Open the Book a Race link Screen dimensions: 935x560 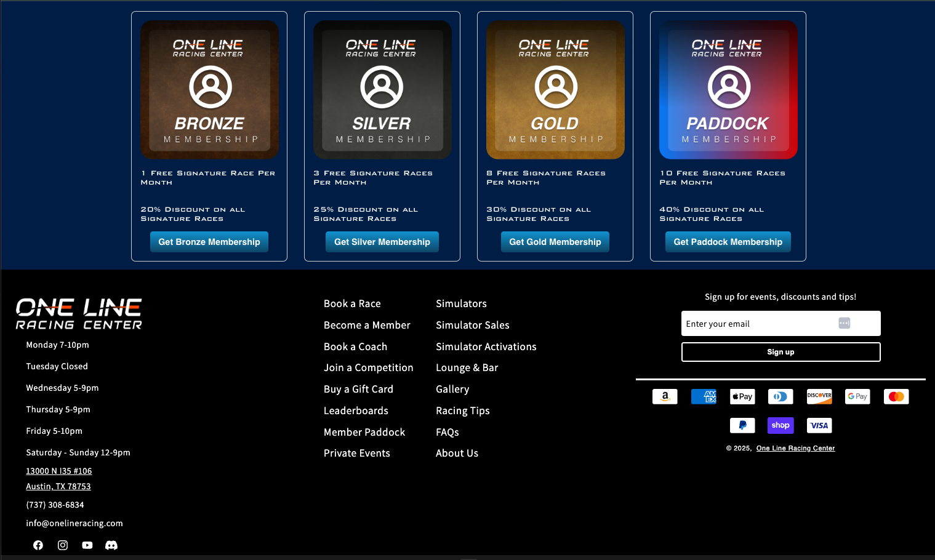click(352, 303)
